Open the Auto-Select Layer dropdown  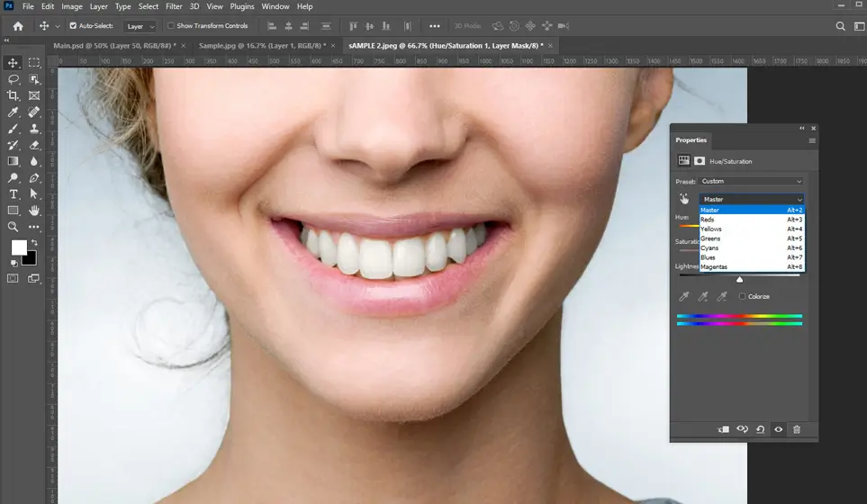pyautogui.click(x=140, y=26)
